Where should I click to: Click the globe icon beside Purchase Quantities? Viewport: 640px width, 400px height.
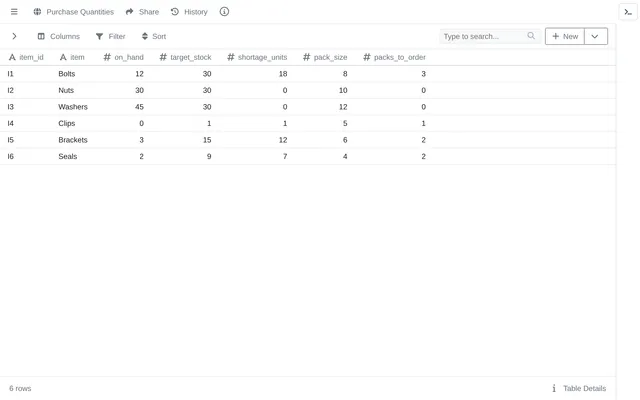tap(37, 12)
